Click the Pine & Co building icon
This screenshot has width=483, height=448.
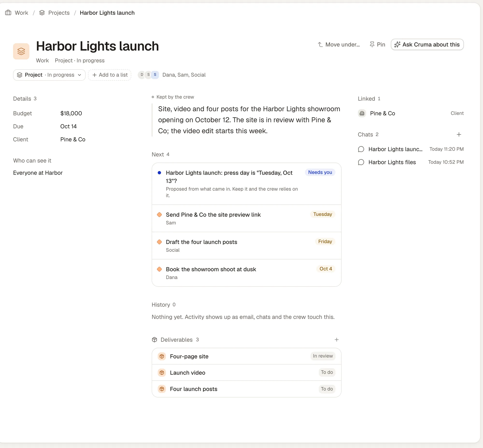362,113
